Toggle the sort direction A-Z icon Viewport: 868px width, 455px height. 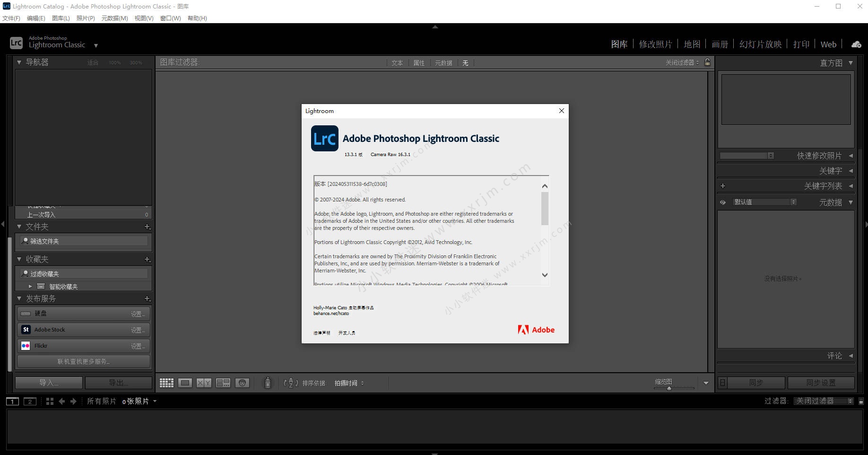290,383
